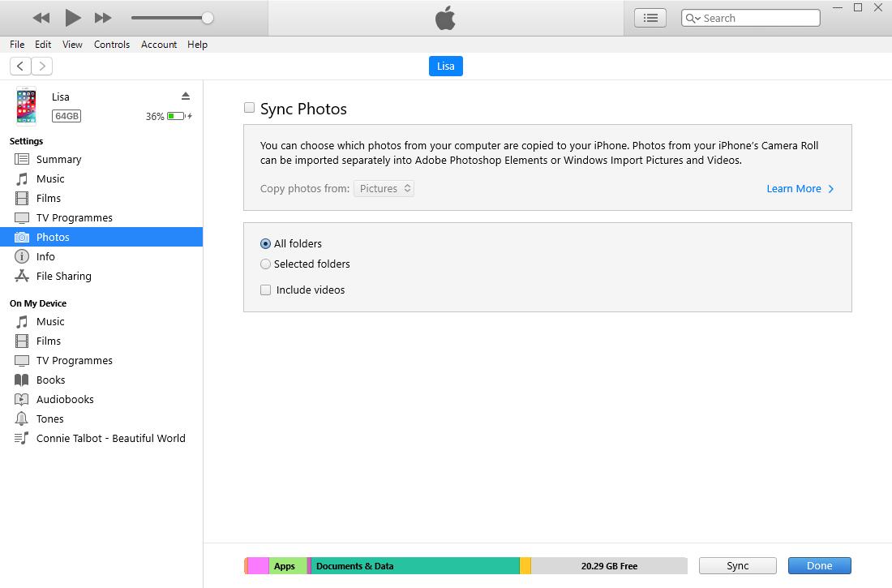Open the Controls menu
This screenshot has width=892, height=588.
pyautogui.click(x=112, y=45)
